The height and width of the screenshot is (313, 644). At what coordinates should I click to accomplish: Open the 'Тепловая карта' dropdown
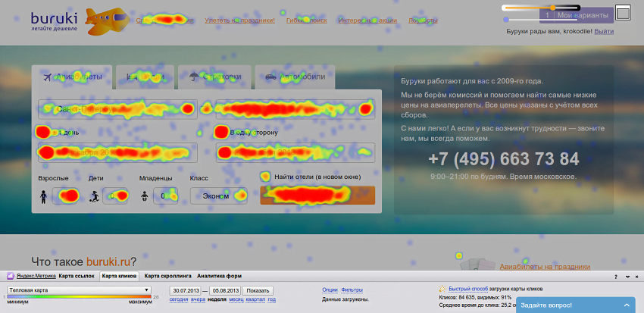pos(79,290)
